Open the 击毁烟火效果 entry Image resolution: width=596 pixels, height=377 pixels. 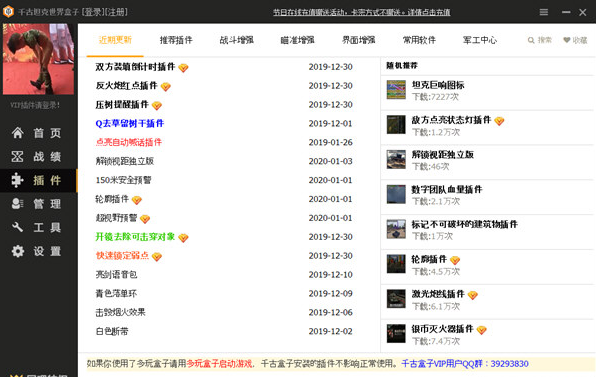tap(120, 312)
